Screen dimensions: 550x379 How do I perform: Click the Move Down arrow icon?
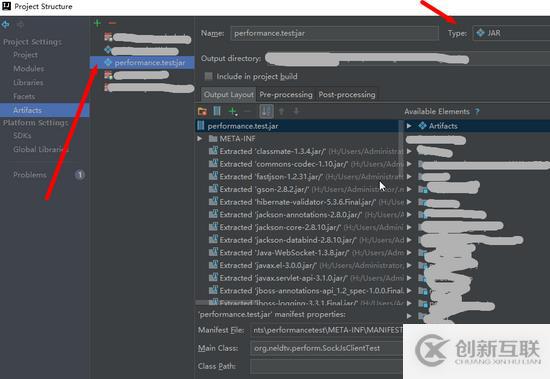[x=296, y=112]
